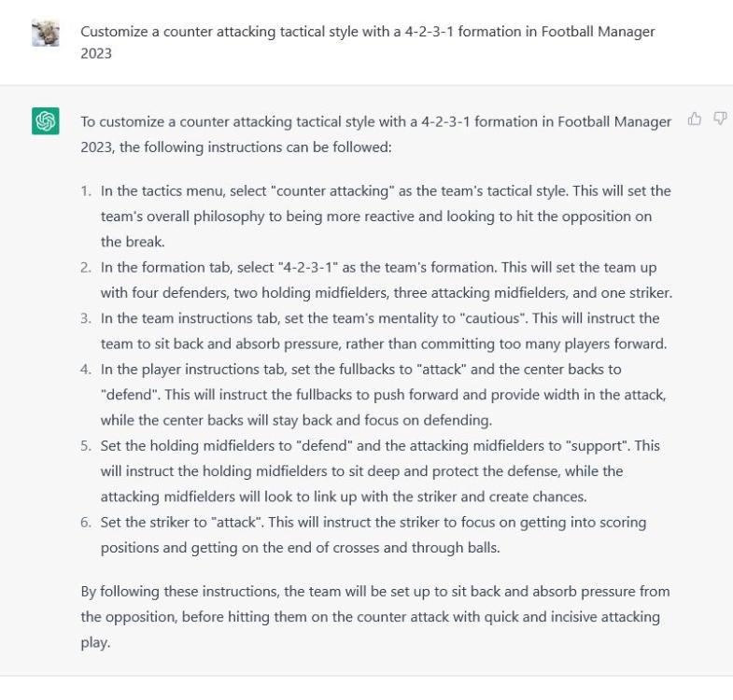
Task: Click the final word "play." in the response
Action: coord(95,642)
